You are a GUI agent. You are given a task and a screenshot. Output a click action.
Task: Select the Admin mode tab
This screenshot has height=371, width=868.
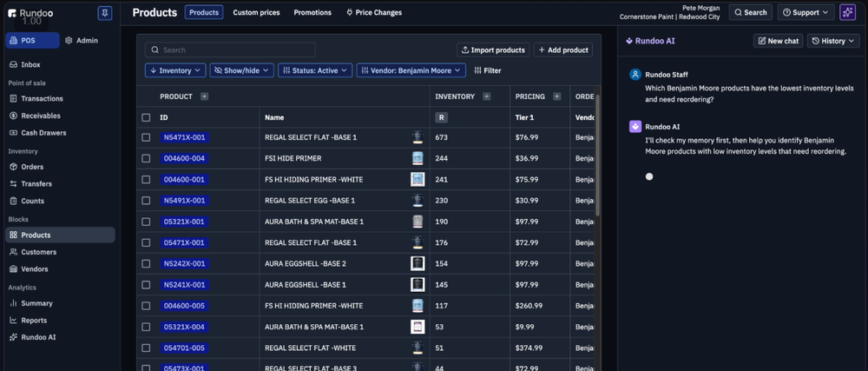tap(82, 41)
